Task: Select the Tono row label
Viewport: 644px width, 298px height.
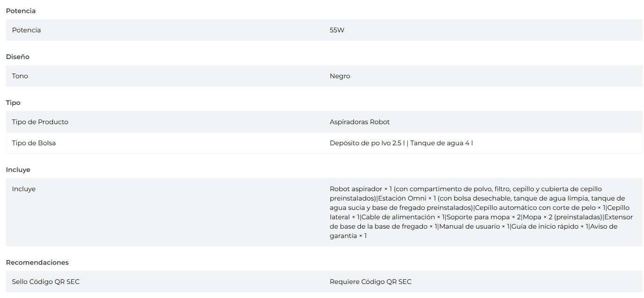Action: pos(20,76)
